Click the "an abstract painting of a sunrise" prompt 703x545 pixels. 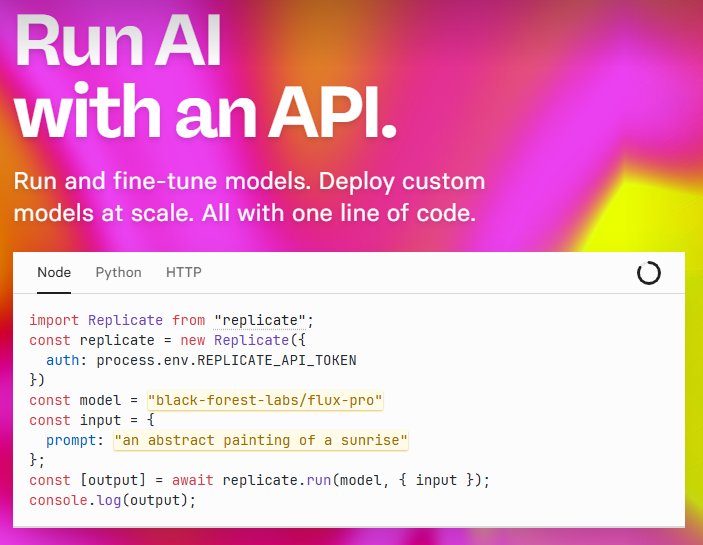click(261, 440)
